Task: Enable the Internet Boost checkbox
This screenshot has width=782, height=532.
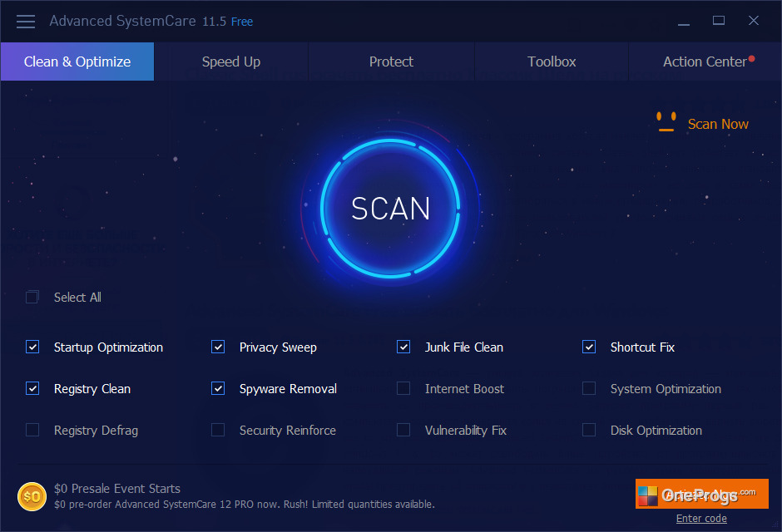Action: (x=403, y=388)
